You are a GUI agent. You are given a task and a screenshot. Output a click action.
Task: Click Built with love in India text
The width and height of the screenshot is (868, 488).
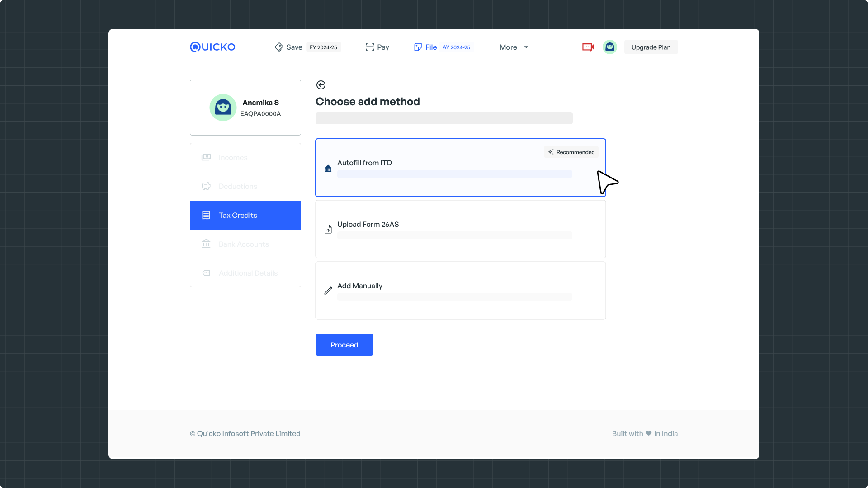click(645, 434)
